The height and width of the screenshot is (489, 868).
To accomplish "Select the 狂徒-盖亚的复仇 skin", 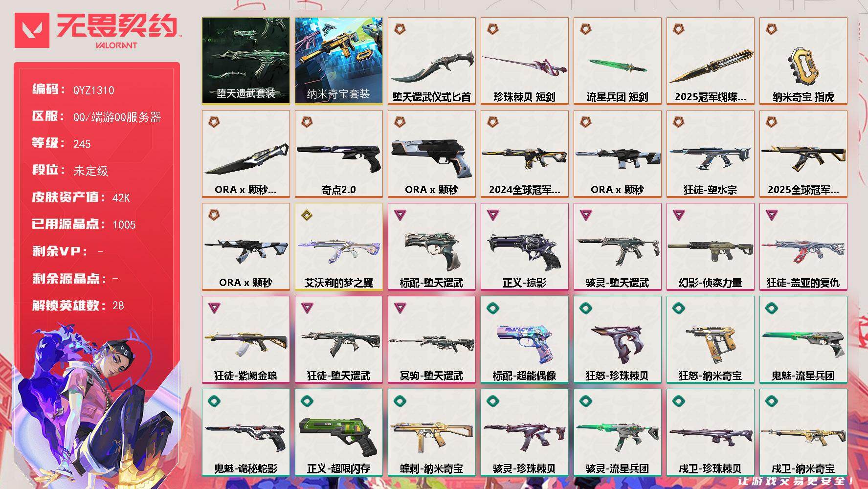I will coord(803,246).
